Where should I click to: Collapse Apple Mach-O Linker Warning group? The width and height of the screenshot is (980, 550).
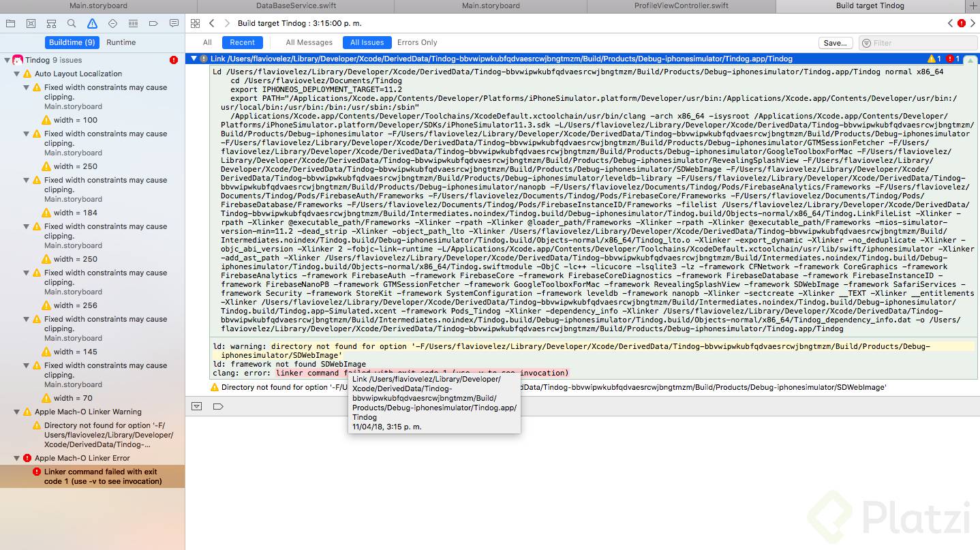(17, 412)
